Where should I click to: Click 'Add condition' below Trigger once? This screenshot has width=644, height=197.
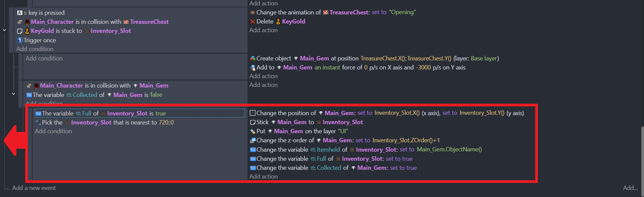[x=35, y=49]
